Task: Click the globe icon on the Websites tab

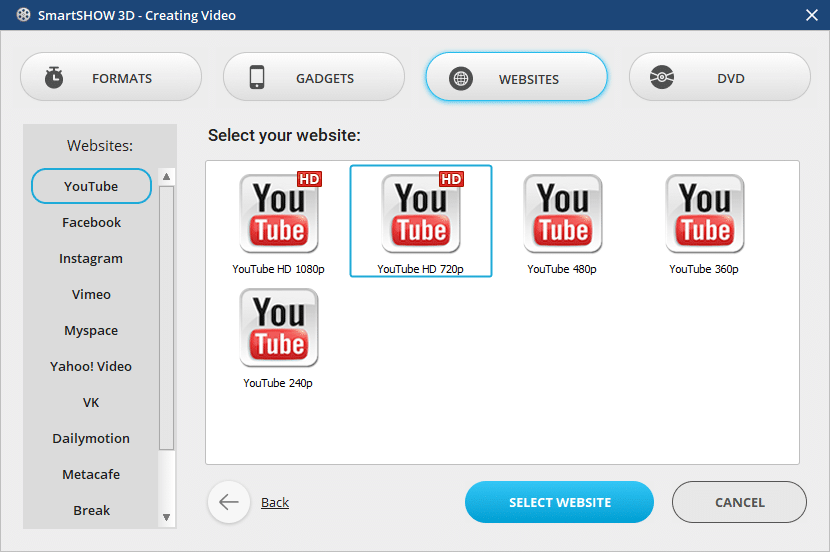Action: (x=461, y=78)
